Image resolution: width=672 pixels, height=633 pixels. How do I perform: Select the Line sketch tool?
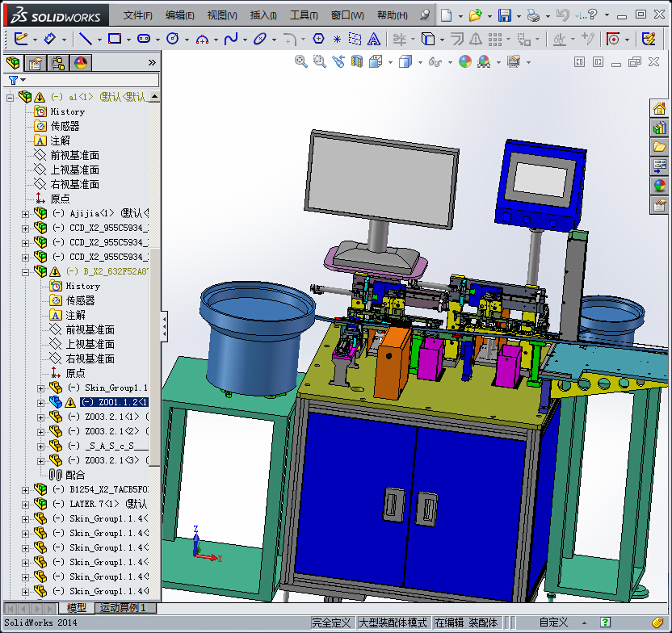(85, 38)
